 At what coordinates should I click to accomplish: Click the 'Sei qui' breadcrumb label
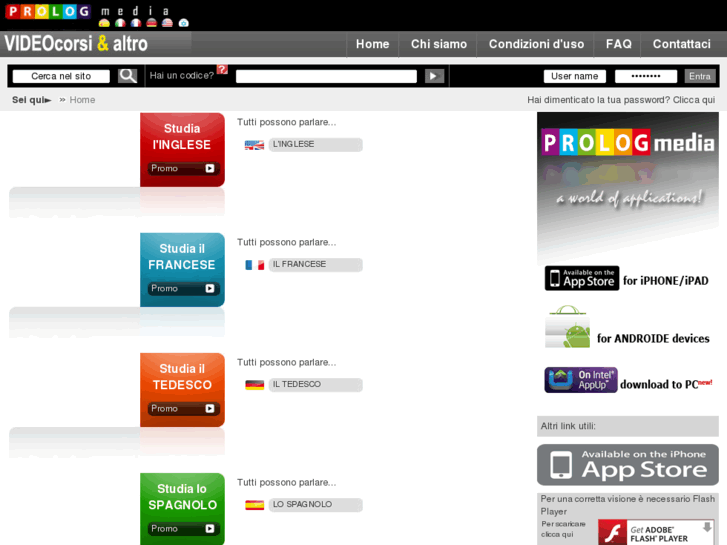[31, 100]
